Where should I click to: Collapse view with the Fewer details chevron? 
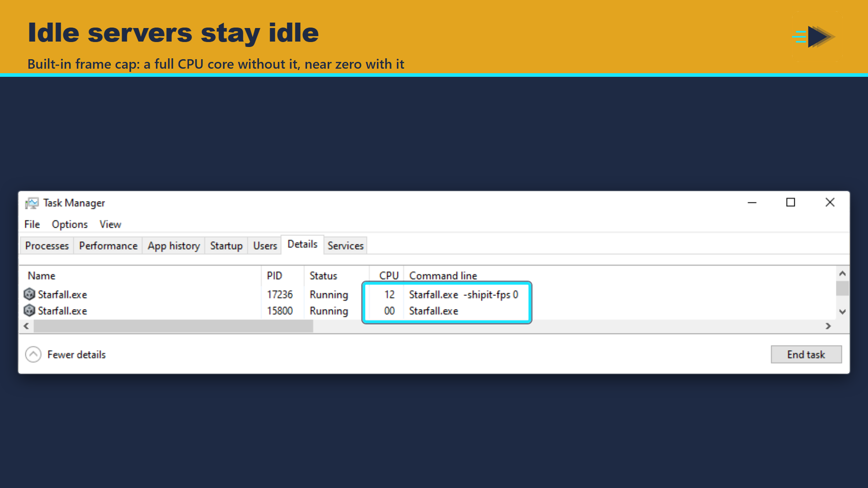click(x=33, y=355)
